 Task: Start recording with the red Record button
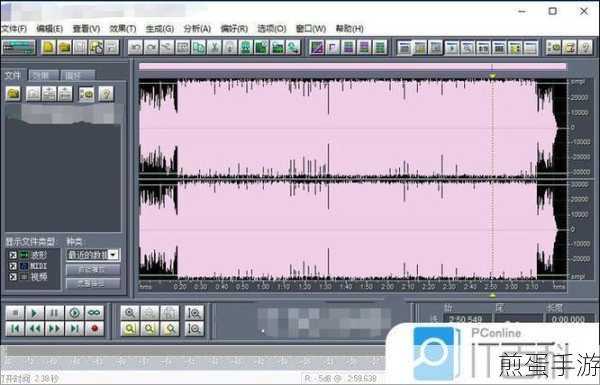coord(95,328)
